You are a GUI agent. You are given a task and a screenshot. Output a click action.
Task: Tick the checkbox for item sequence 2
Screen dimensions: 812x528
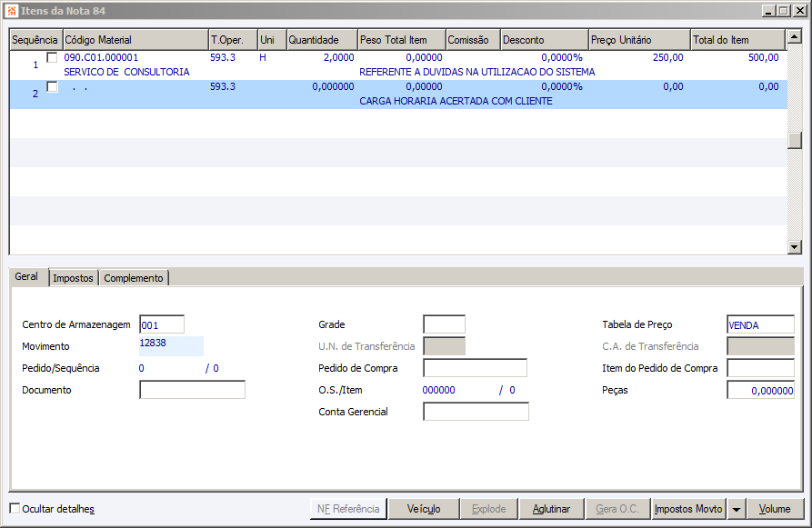click(52, 86)
